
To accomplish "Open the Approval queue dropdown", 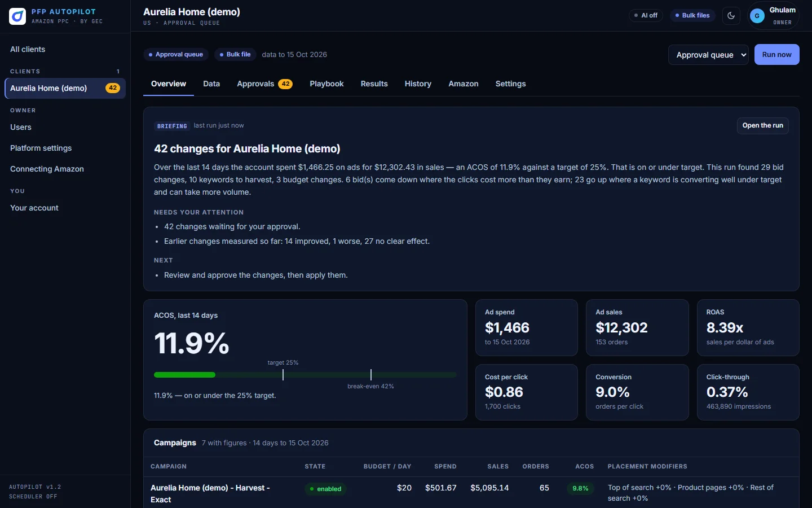I will pyautogui.click(x=709, y=55).
